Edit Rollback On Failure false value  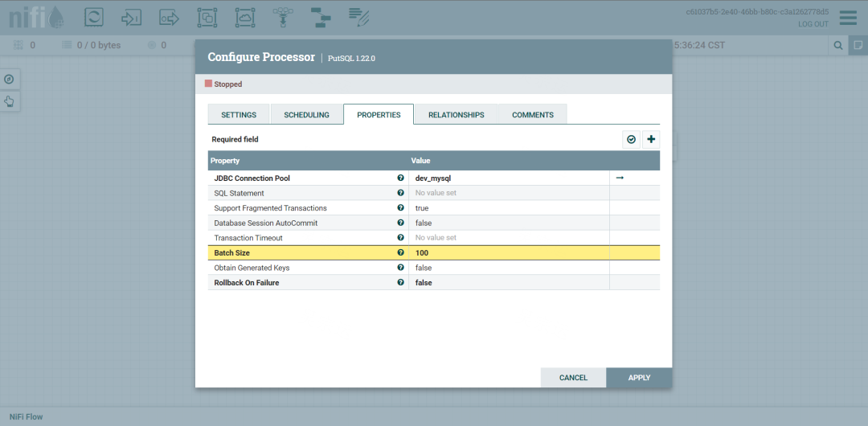(509, 282)
